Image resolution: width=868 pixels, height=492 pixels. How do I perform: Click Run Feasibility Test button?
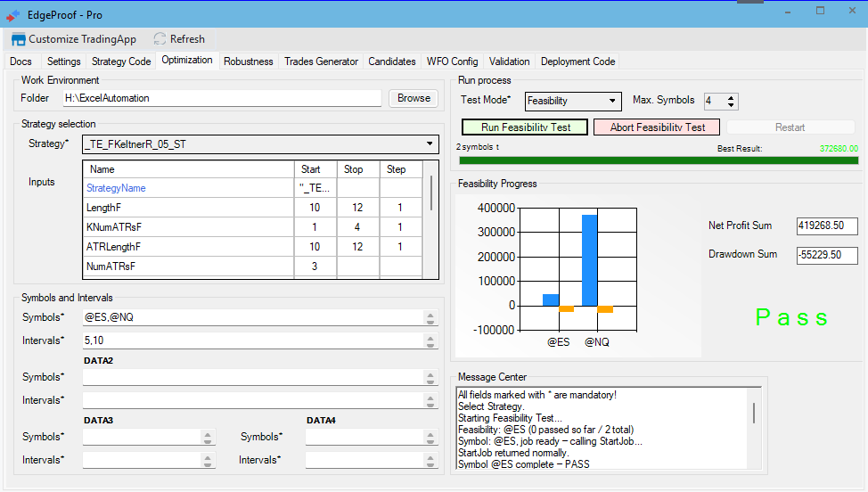coord(525,127)
